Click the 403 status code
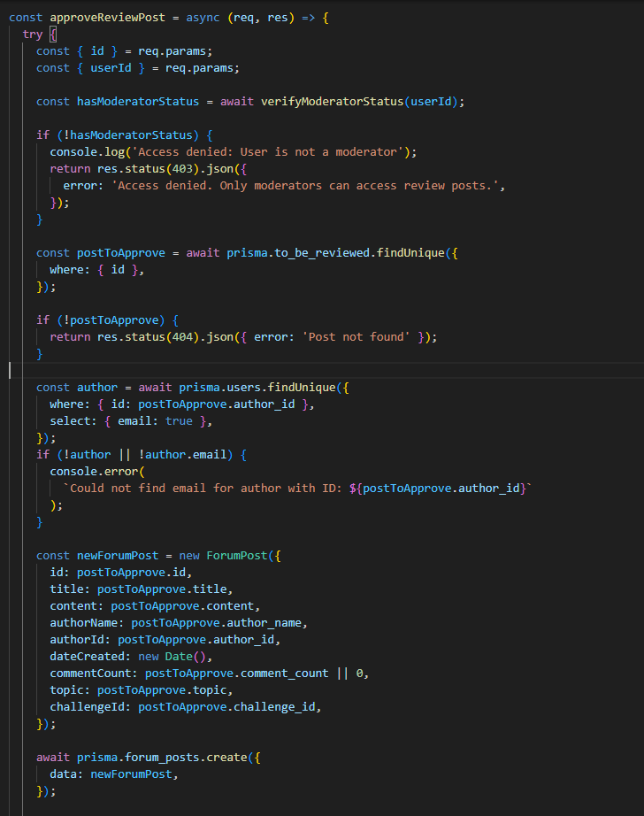 click(190, 169)
